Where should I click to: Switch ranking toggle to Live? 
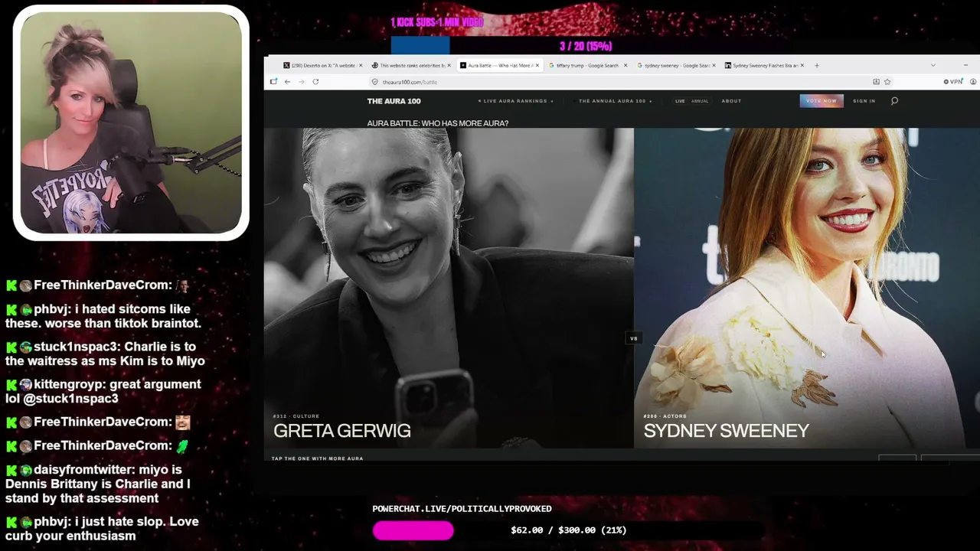click(680, 101)
